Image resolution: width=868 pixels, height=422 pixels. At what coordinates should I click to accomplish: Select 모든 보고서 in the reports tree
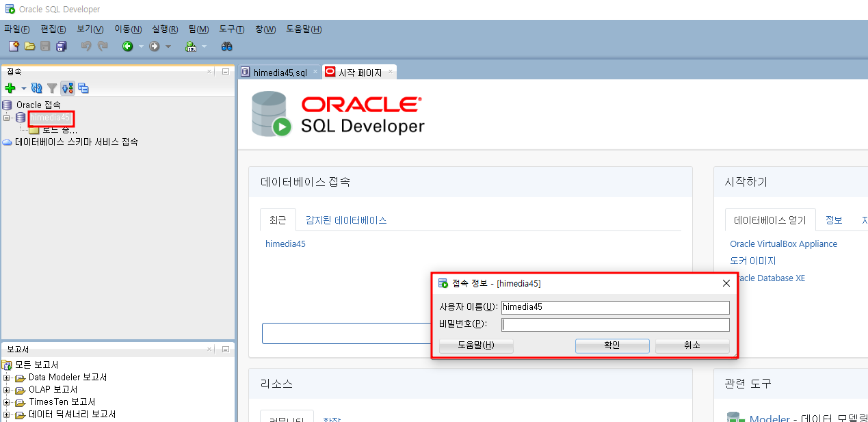36,365
